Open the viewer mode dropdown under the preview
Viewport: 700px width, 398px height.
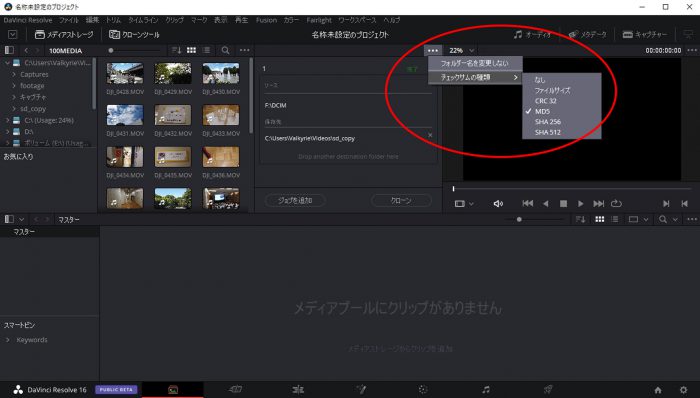(464, 203)
